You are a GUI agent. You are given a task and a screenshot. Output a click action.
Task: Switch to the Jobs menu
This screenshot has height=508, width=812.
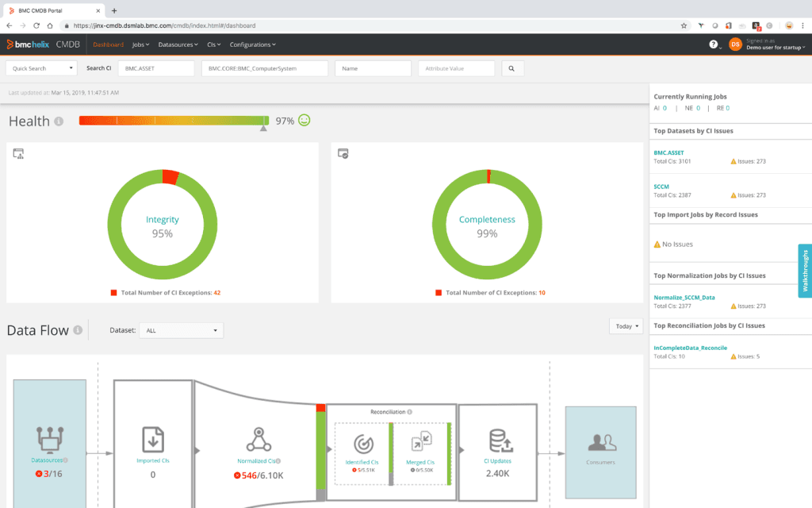click(140, 44)
